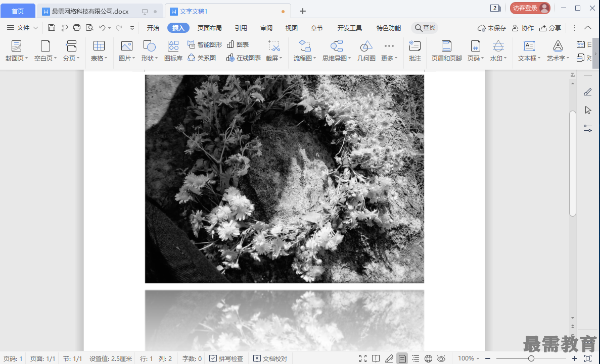
Task: Open Print Preview icon
Action: click(x=89, y=28)
